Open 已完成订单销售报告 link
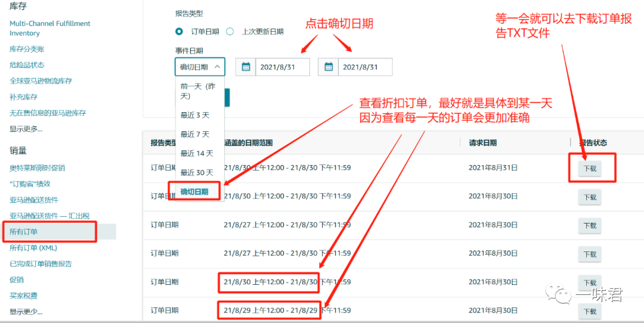 (x=41, y=264)
